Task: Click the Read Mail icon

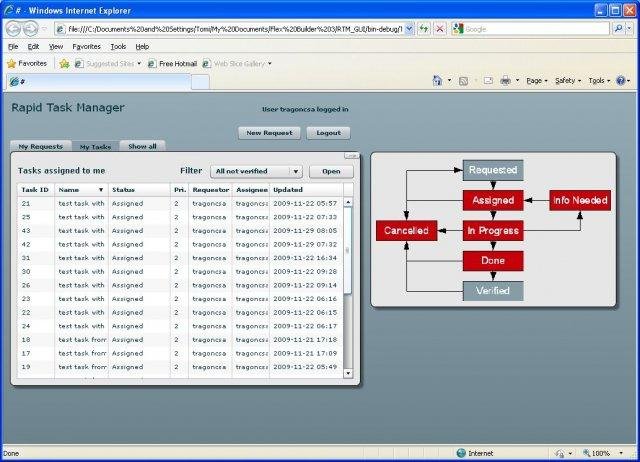Action: coord(488,80)
